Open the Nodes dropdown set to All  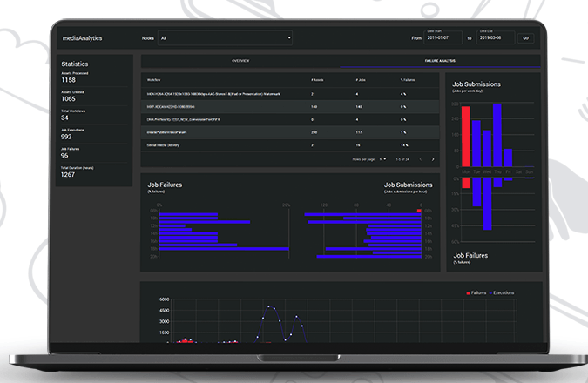pos(225,37)
